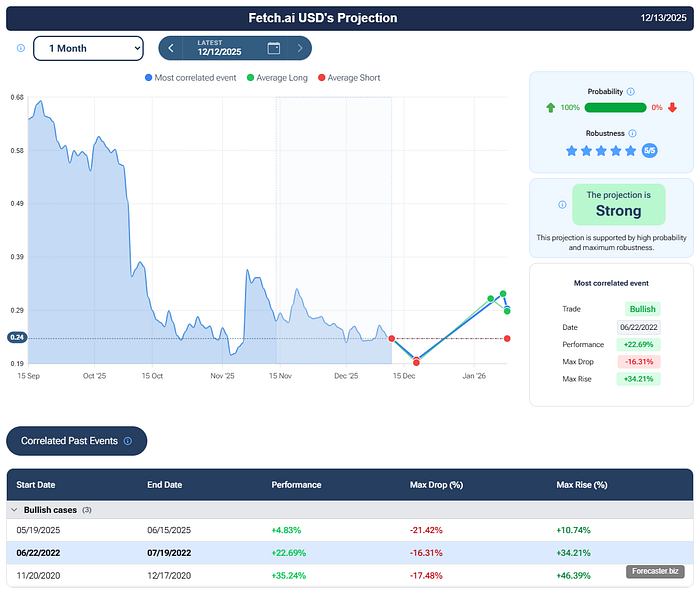The height and width of the screenshot is (594, 700).
Task: Click the Bullish trade tag
Action: [x=642, y=309]
